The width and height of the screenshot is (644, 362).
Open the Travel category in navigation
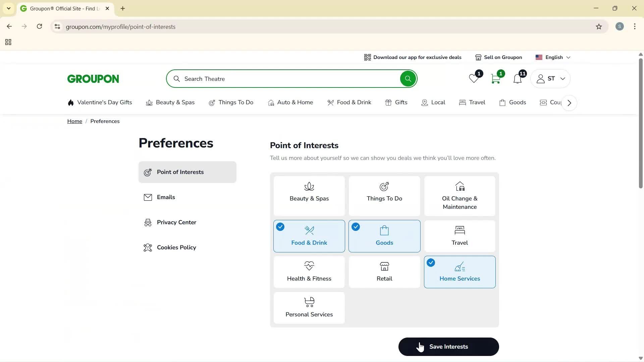point(477,103)
